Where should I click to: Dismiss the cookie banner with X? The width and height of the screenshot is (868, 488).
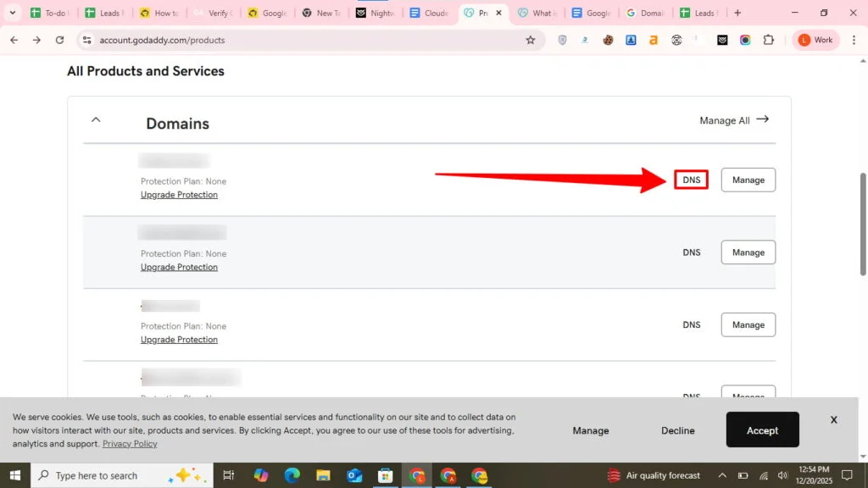834,420
